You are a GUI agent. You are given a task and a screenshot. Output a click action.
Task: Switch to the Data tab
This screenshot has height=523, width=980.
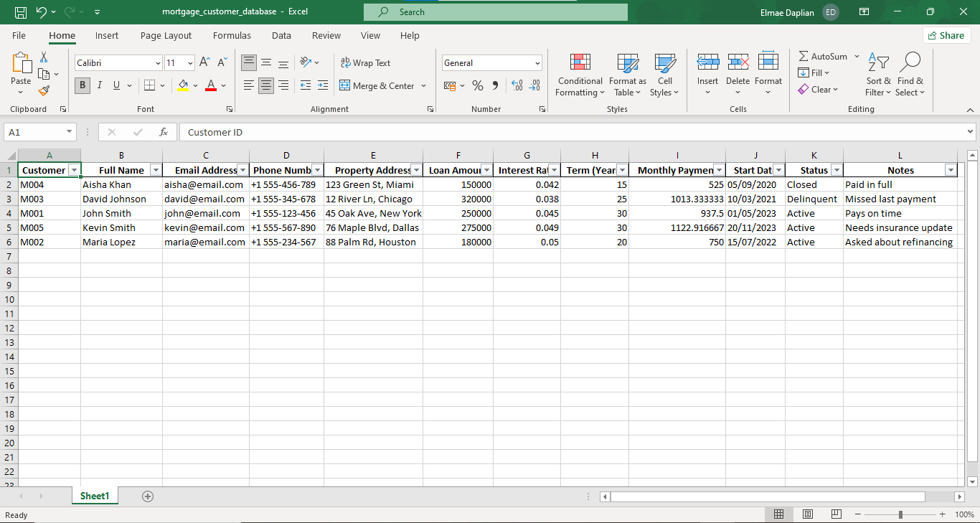click(281, 35)
